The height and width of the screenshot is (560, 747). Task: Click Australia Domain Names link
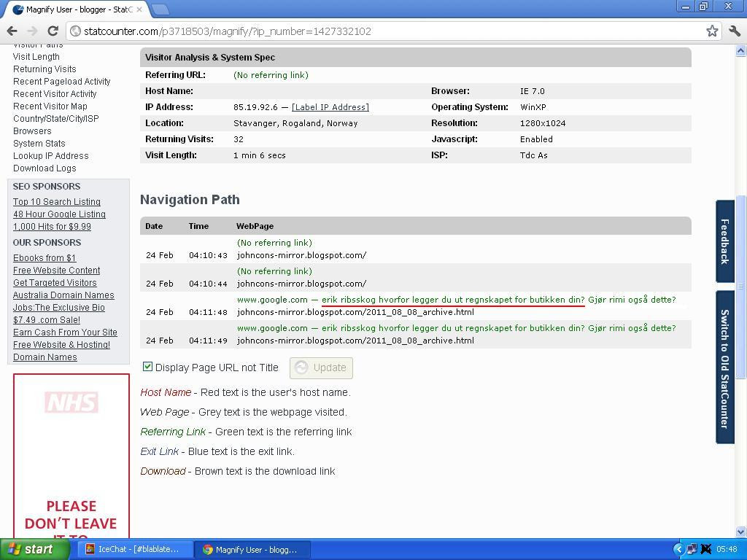[x=64, y=295]
